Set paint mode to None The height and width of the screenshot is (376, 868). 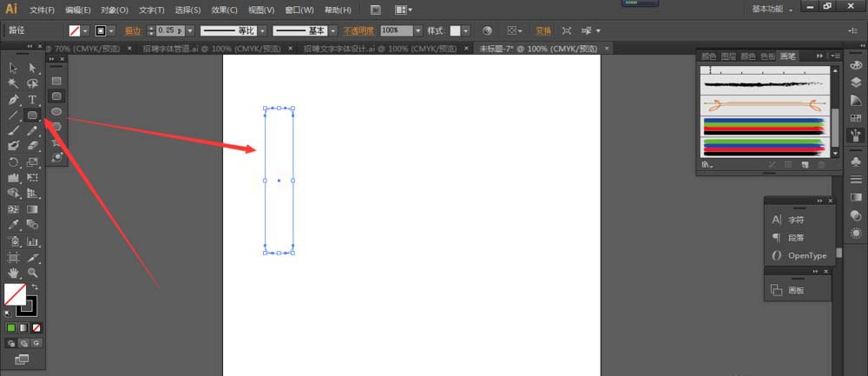[x=36, y=328]
